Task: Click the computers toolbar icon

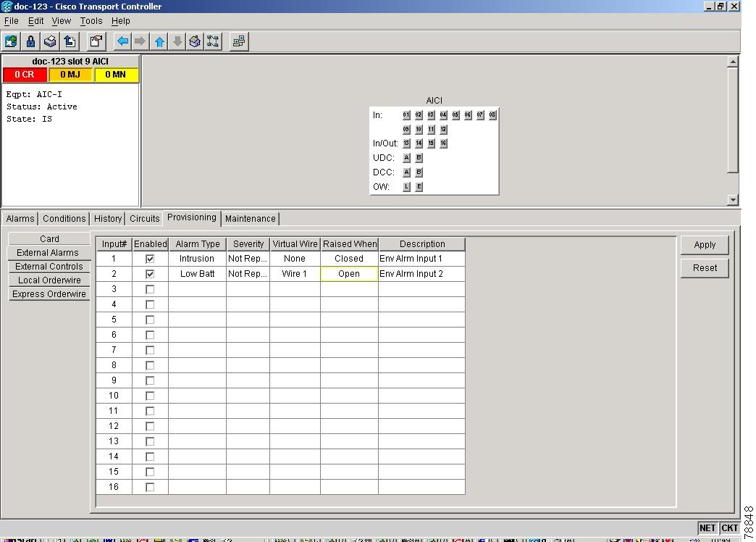Action: tap(239, 41)
